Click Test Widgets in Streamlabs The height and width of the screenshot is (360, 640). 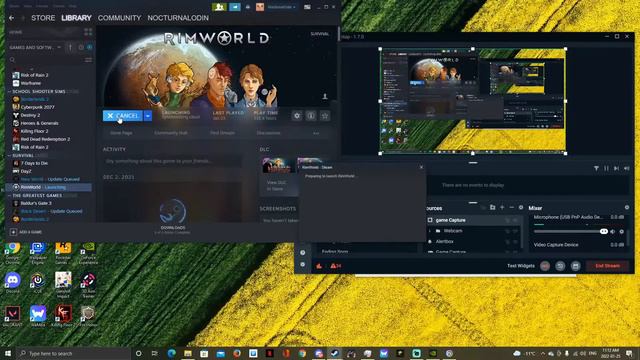(x=520, y=266)
